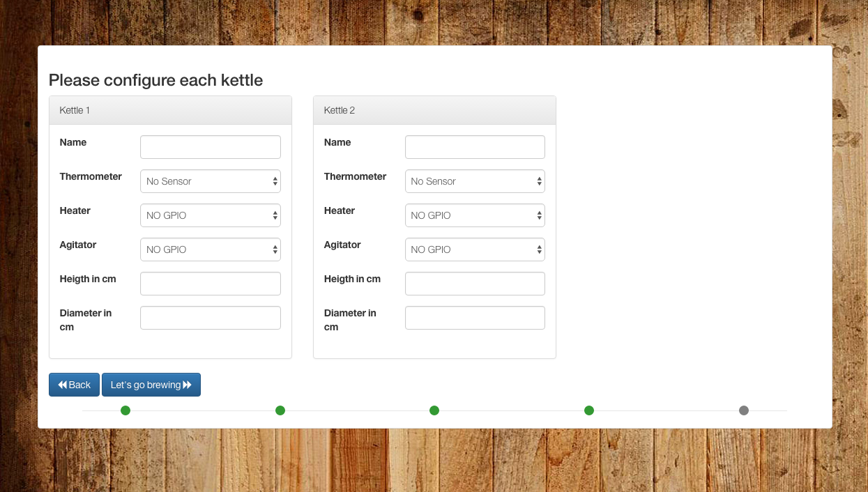The width and height of the screenshot is (868, 492).
Task: Click Kettle 1 Heigth in cm field
Action: (210, 284)
